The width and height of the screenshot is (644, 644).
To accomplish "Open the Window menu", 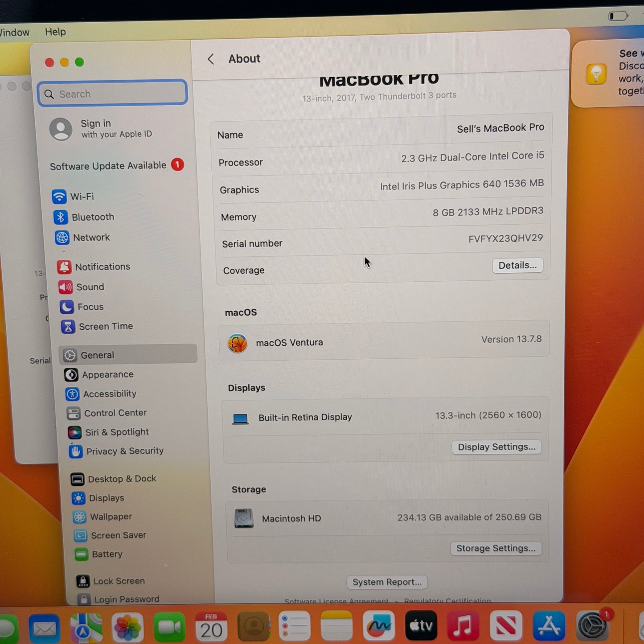I will [x=14, y=33].
